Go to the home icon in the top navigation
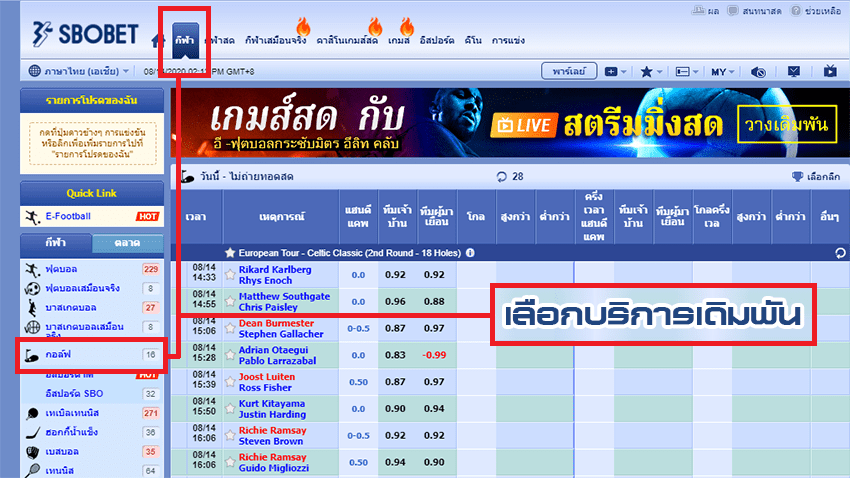 [157, 40]
